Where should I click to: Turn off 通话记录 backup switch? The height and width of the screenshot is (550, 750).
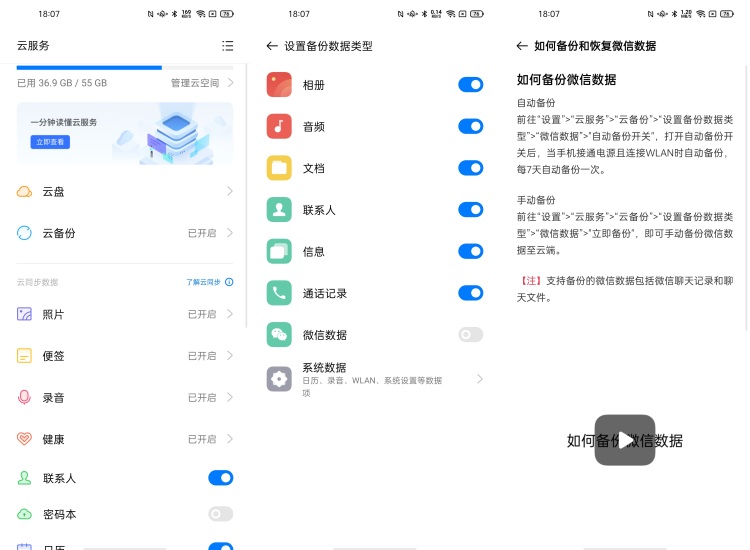pyautogui.click(x=471, y=293)
